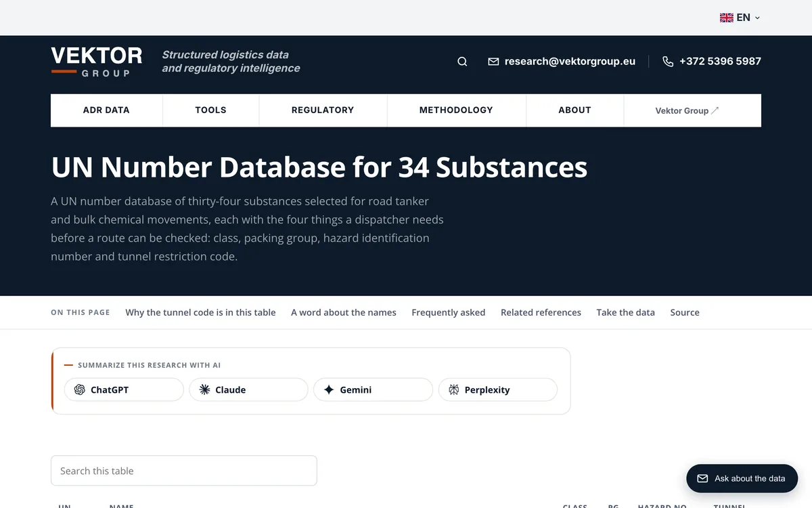Open the ADR DATA menu

coord(106,110)
